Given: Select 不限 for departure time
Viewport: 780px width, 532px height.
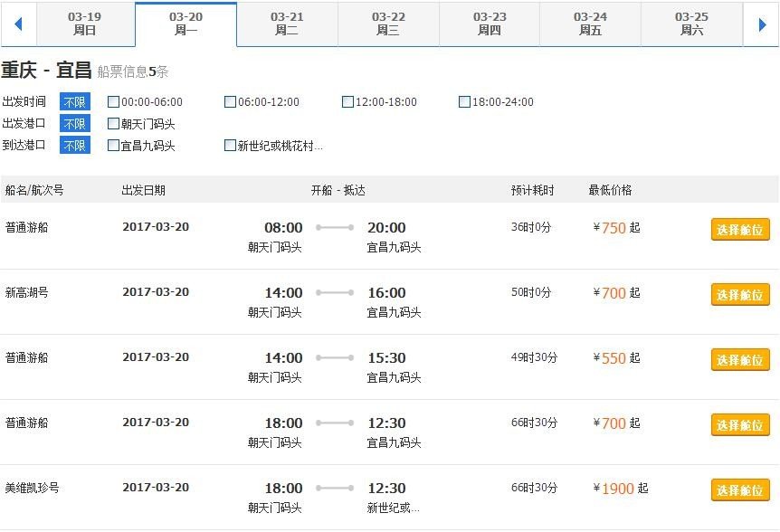Looking at the screenshot, I should [x=75, y=102].
